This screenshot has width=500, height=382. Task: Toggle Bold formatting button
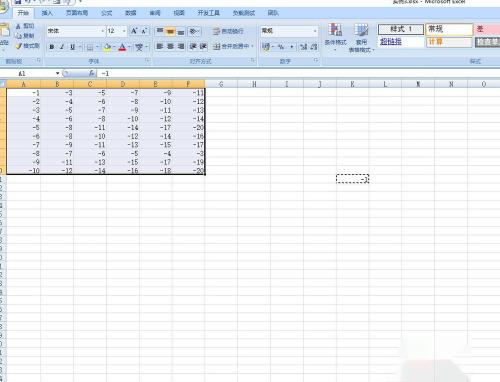coord(52,47)
